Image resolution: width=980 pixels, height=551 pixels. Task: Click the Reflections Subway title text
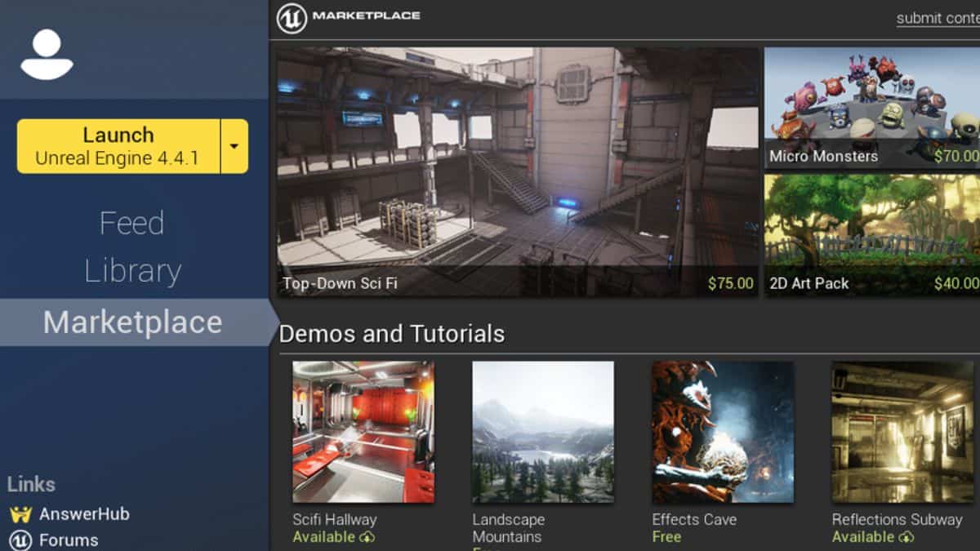coord(897,519)
